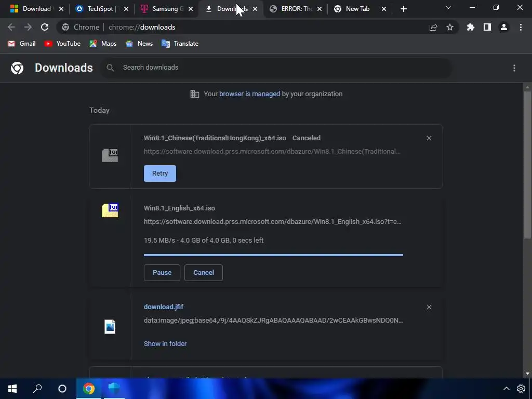Open the Gmail bookmark
The width and height of the screenshot is (532, 399).
coord(22,44)
